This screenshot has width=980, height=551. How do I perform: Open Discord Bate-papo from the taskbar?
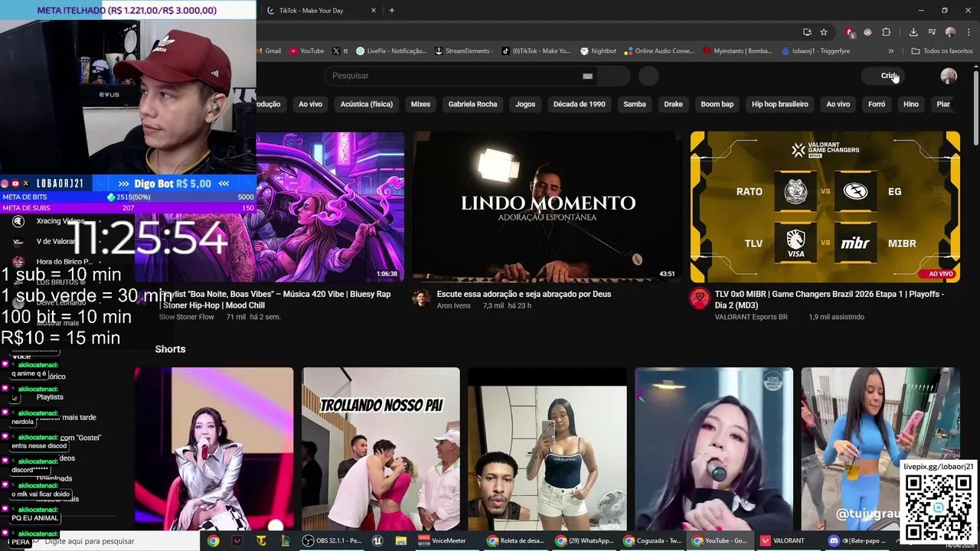coord(856,541)
